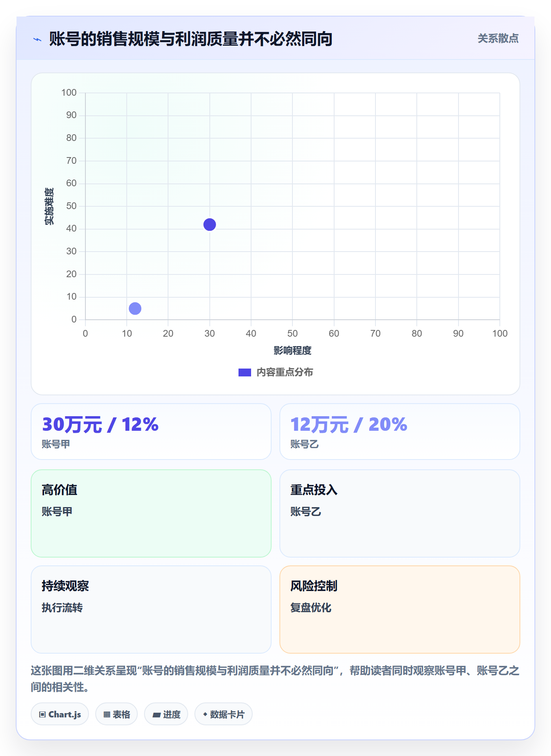Click the 关系散点 tag in the header
Screen dimensions: 551x756
[x=498, y=39]
